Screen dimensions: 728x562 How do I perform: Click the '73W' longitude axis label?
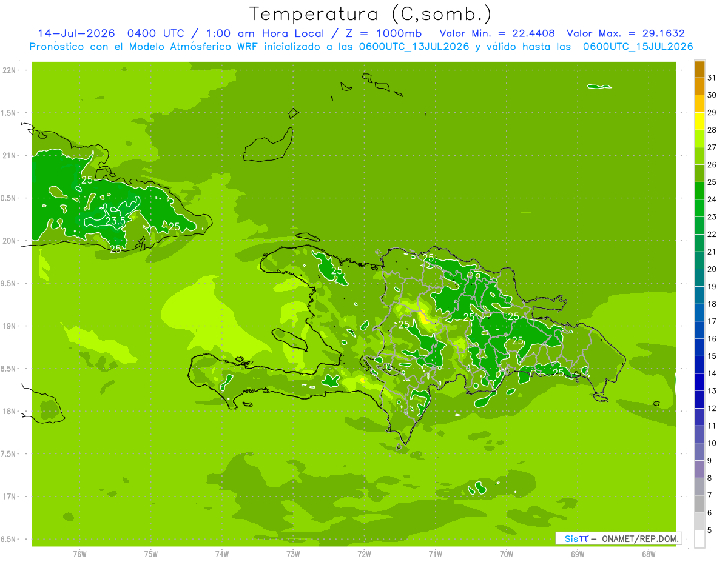coord(293,554)
